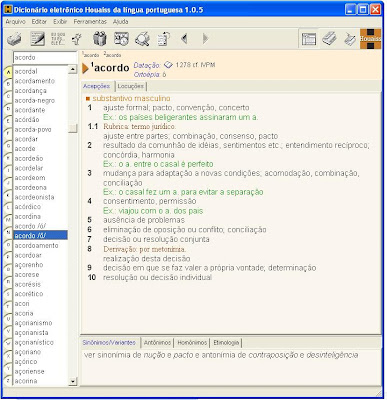Select 'açorianismo' in the word list
The height and width of the screenshot is (400, 387).
click(x=33, y=323)
